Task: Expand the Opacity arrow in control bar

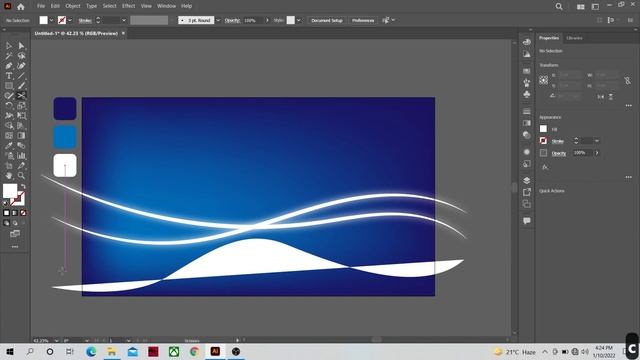Action: pyautogui.click(x=267, y=20)
